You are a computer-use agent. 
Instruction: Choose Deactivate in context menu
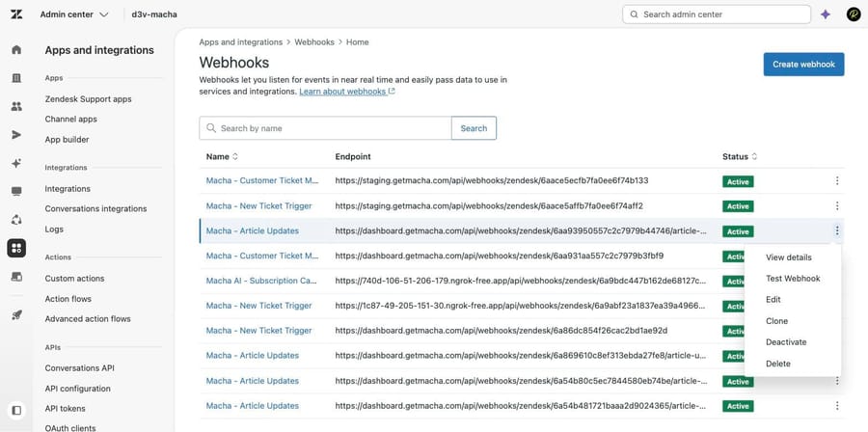pyautogui.click(x=786, y=341)
